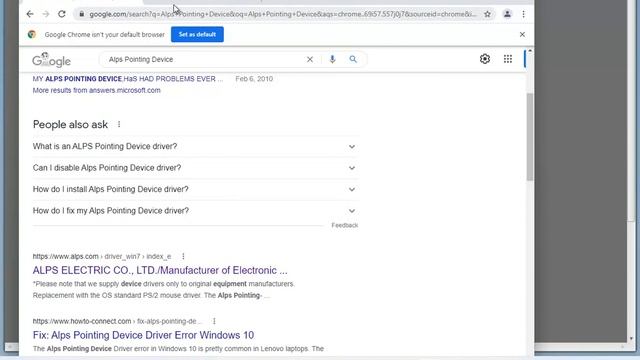Open the Chrome three-dot menu
Viewport: 640px width, 360px height.
click(523, 14)
